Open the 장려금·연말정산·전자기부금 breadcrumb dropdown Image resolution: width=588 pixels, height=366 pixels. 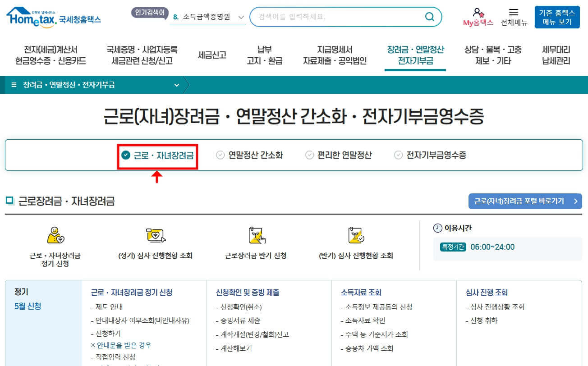pos(176,85)
